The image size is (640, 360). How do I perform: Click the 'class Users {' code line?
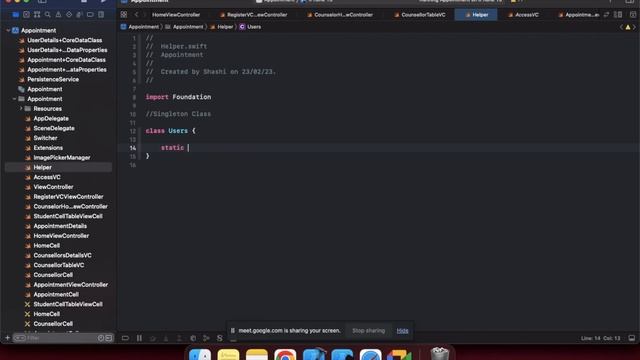[x=171, y=131]
